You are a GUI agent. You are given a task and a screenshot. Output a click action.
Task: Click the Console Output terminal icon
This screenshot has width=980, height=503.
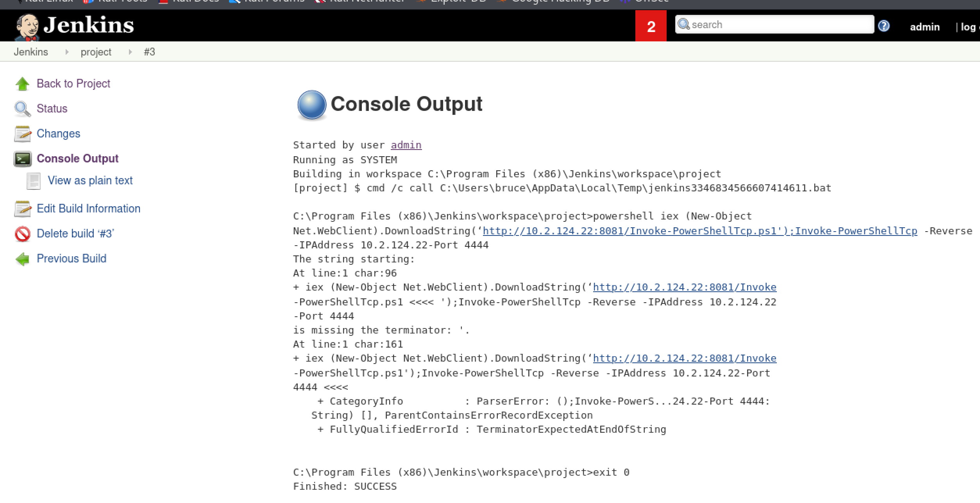22,159
